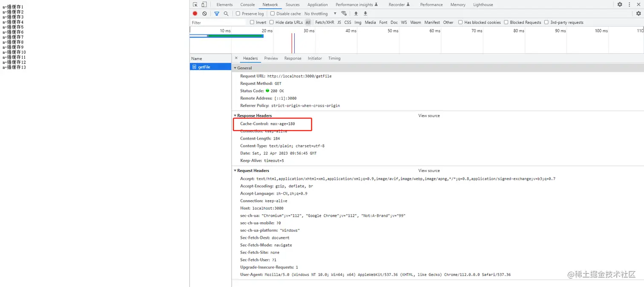The height and width of the screenshot is (287, 644).
Task: Filter requests by Fetch/XHR
Action: [x=325, y=22]
